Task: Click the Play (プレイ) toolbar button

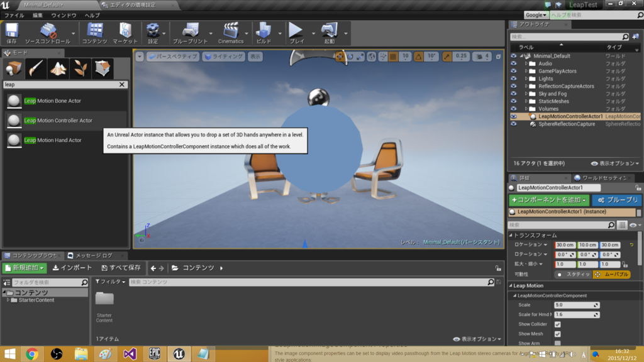Action: tap(296, 33)
